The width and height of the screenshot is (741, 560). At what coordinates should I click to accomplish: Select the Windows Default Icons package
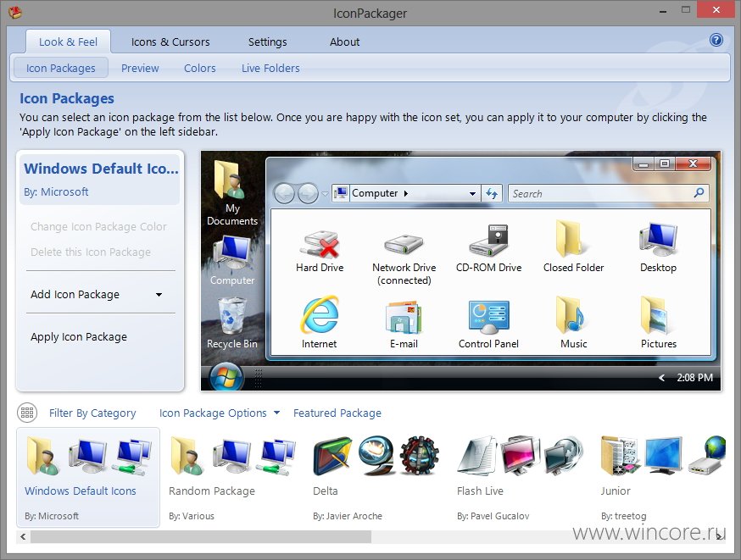[88, 477]
